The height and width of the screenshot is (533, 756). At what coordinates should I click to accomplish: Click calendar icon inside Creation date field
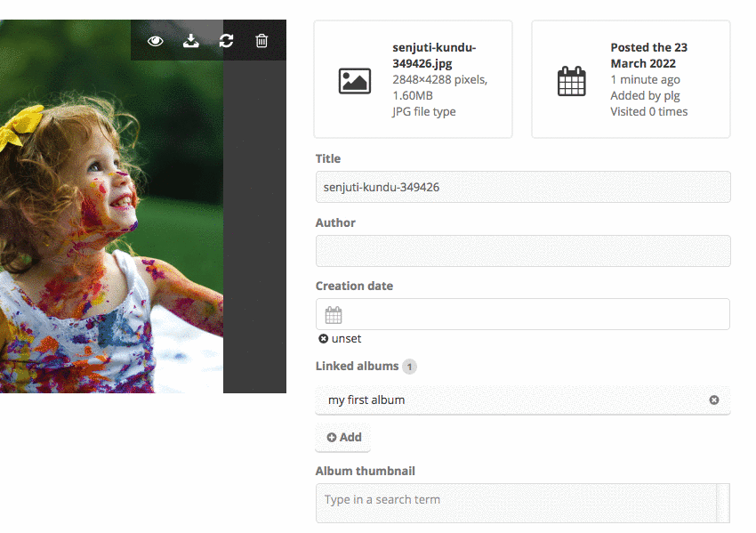tap(334, 314)
